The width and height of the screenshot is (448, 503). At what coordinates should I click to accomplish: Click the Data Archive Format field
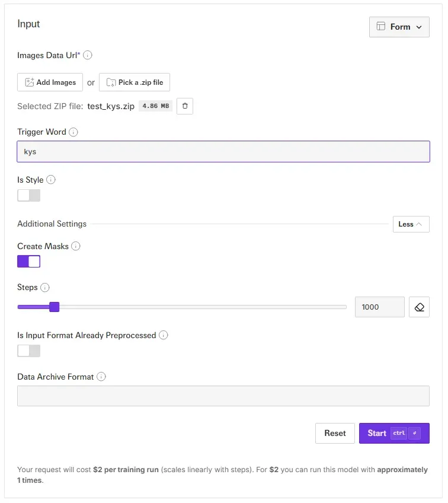click(x=223, y=396)
